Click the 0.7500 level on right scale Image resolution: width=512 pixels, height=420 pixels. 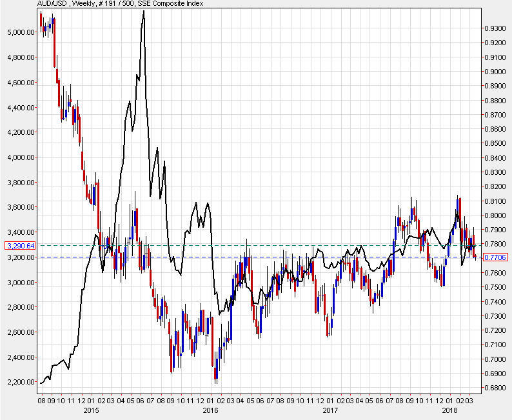pos(495,287)
